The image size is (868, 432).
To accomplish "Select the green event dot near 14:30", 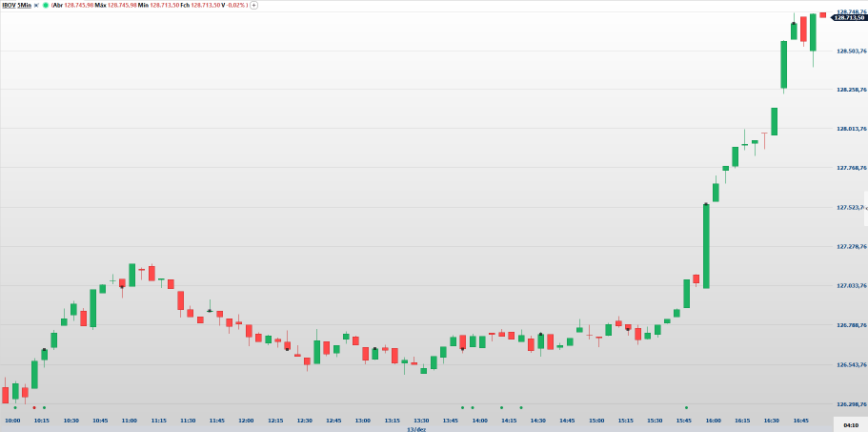I will 520,407.
